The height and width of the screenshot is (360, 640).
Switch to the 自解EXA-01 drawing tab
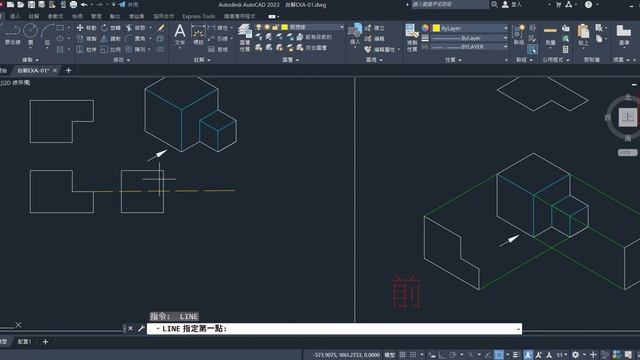click(33, 70)
